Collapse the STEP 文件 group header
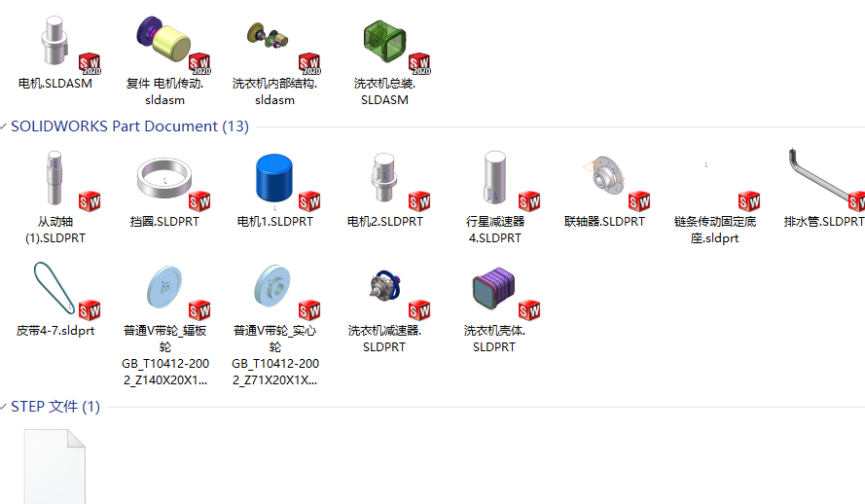 click(x=5, y=407)
